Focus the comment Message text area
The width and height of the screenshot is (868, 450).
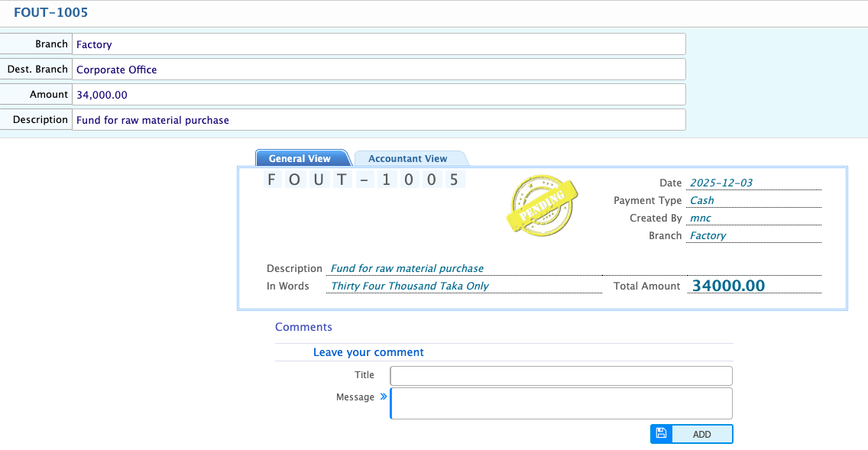562,403
